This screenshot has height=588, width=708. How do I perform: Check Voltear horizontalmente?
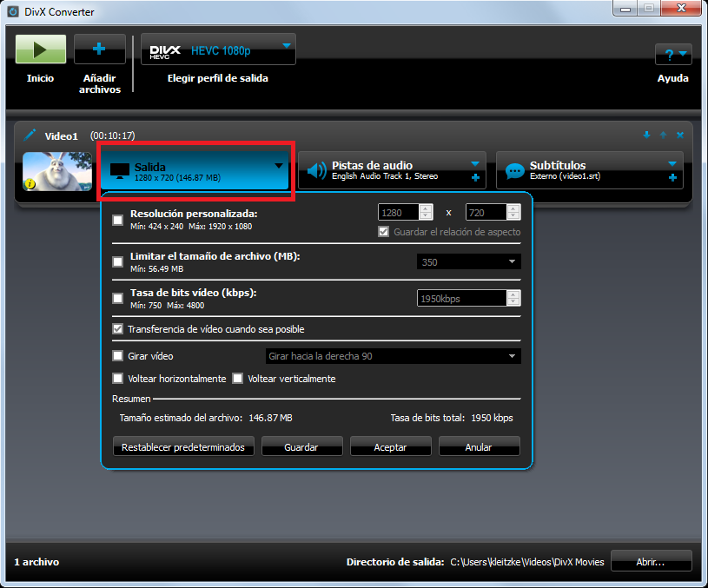click(x=118, y=378)
